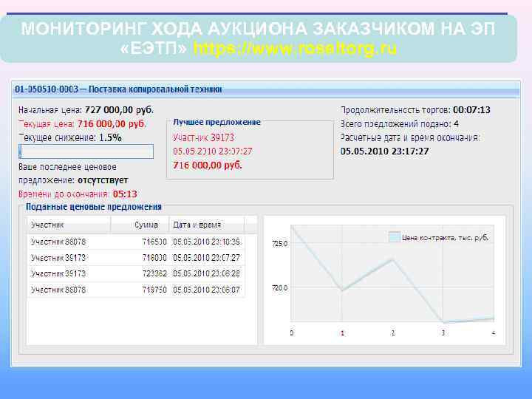The width and height of the screenshot is (532, 399).
Task: Click the chart y-axis label 720.0
Action: (280, 288)
